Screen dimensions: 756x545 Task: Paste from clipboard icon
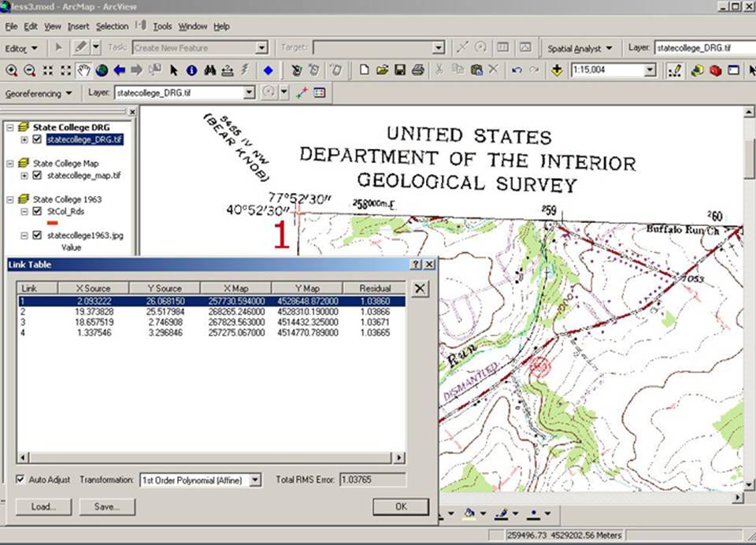[476, 70]
